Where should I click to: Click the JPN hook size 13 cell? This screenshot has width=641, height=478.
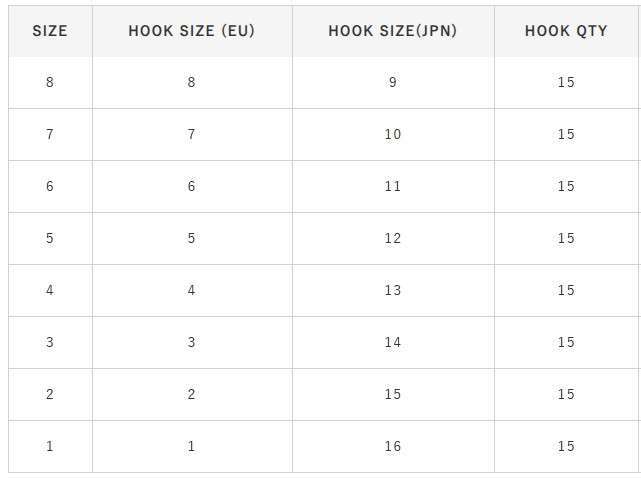click(x=393, y=290)
